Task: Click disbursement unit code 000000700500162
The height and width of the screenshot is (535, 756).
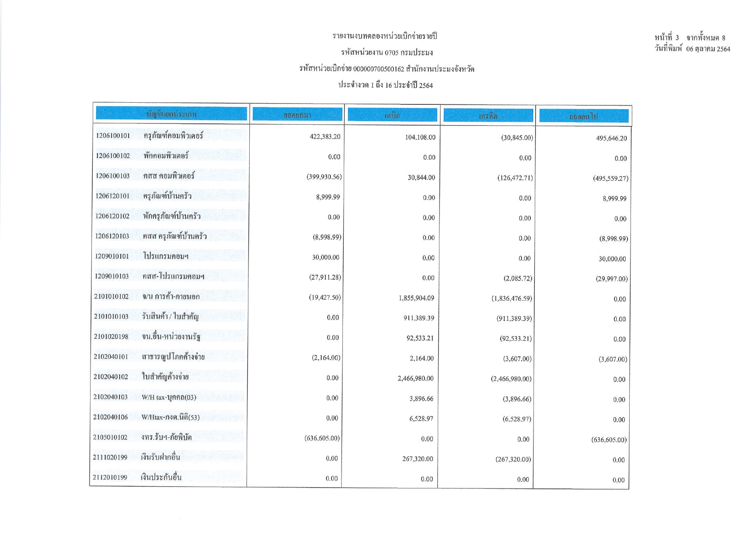Action: pos(378,69)
